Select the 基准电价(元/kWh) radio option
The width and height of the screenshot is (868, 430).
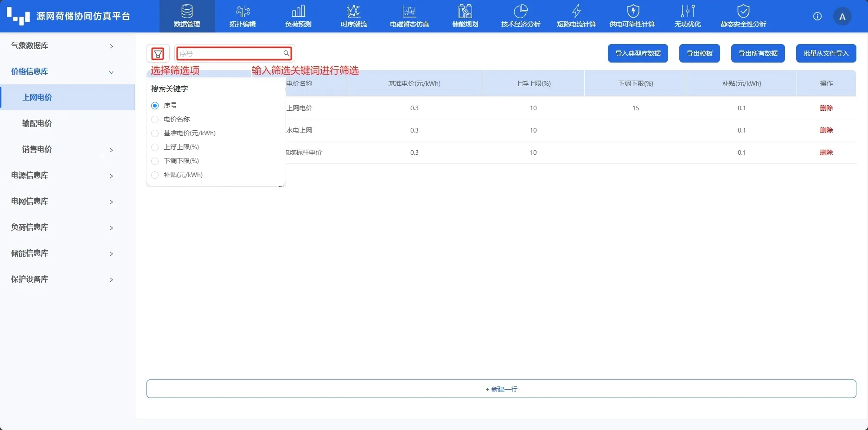click(x=155, y=133)
